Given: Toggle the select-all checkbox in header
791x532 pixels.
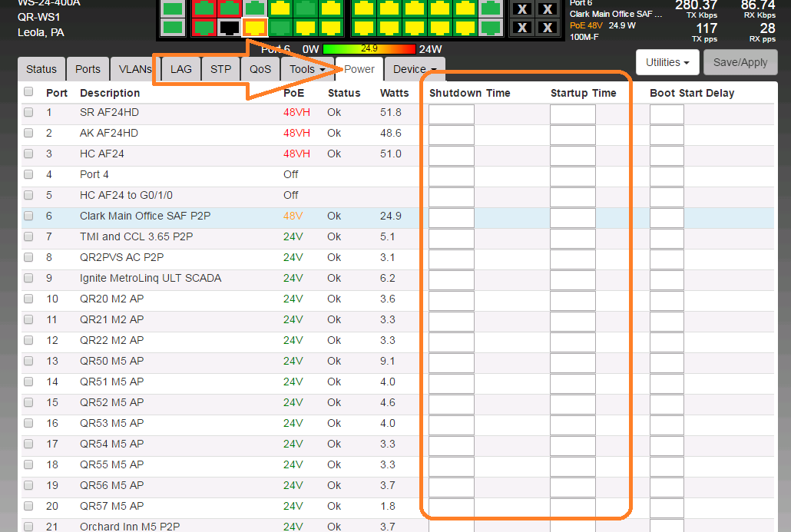Looking at the screenshot, I should [28, 92].
